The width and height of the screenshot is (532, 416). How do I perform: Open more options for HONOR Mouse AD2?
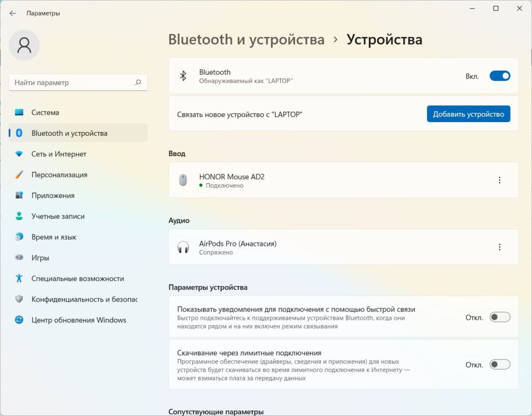(499, 180)
